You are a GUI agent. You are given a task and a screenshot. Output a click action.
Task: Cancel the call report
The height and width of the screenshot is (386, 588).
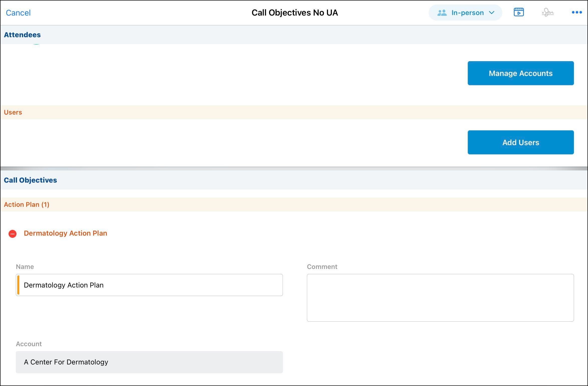(18, 13)
